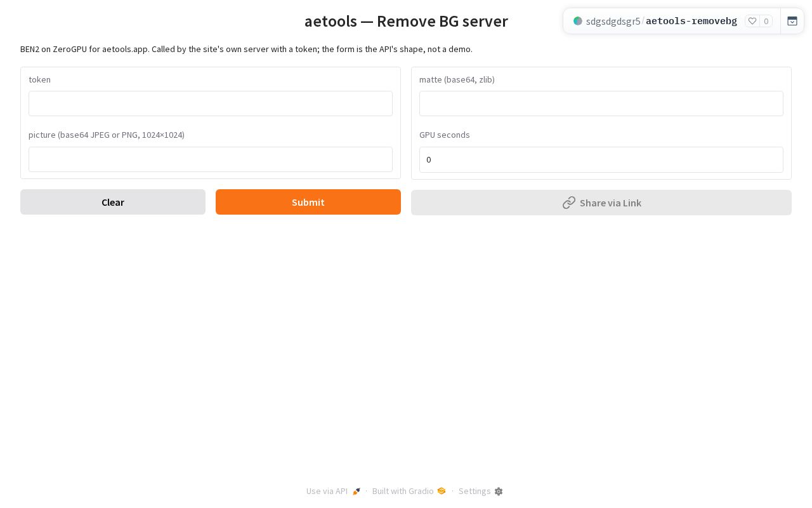Click the sdgsdgdsgr5 user avatar circle

pyautogui.click(x=578, y=21)
